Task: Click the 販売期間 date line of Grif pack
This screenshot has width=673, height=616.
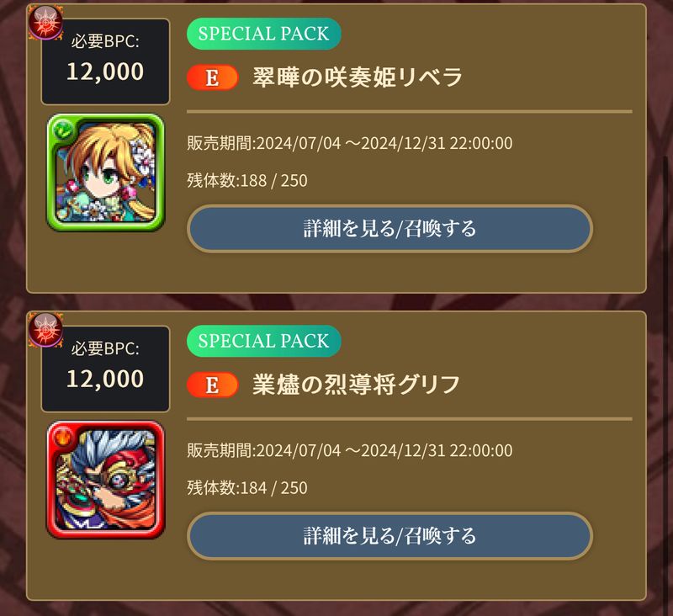Action: 350,451
